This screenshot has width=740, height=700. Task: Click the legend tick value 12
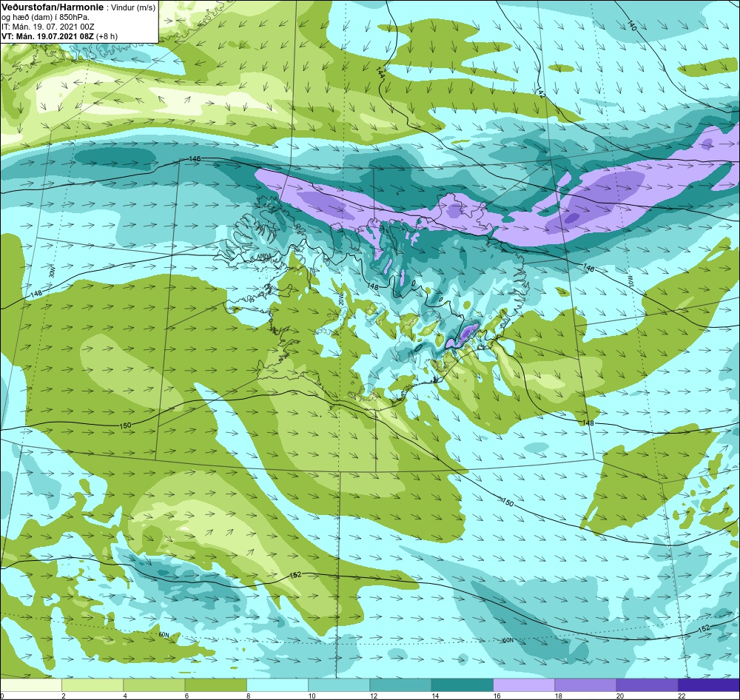tap(373, 696)
